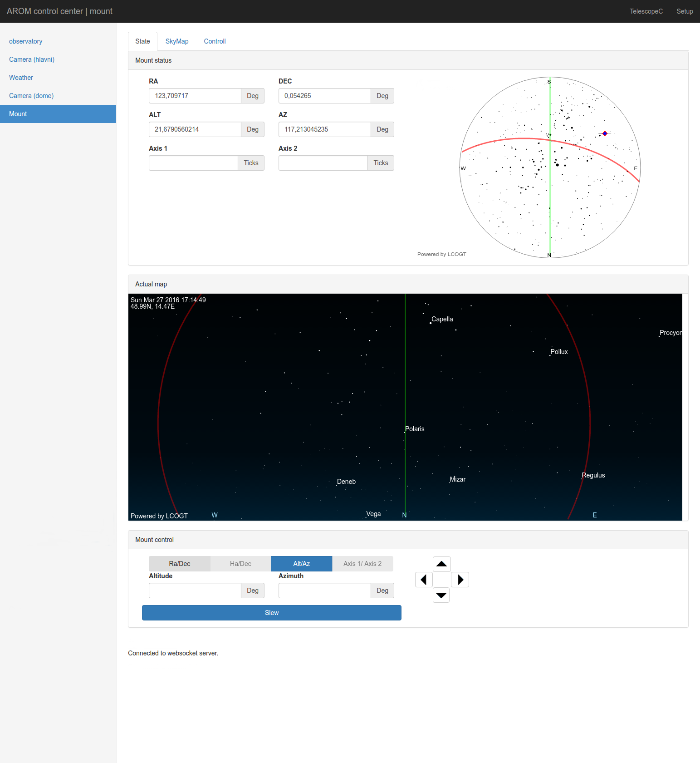700x763 pixels.
Task: Click the telescope position marker on sky chart
Action: [605, 133]
